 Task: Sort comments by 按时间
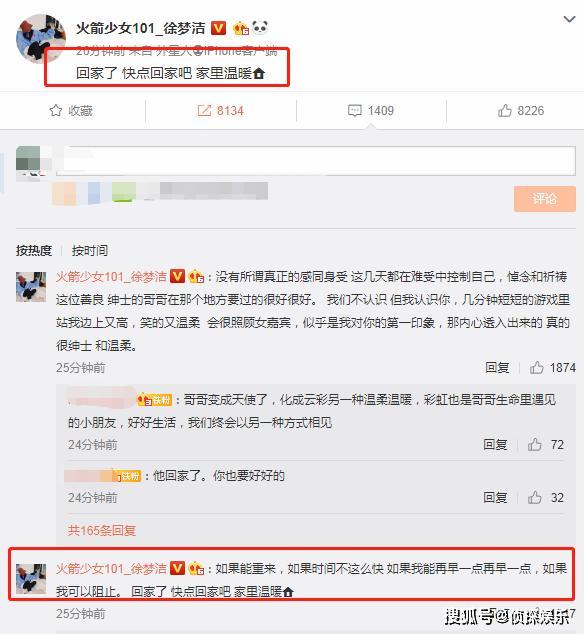pyautogui.click(x=90, y=250)
